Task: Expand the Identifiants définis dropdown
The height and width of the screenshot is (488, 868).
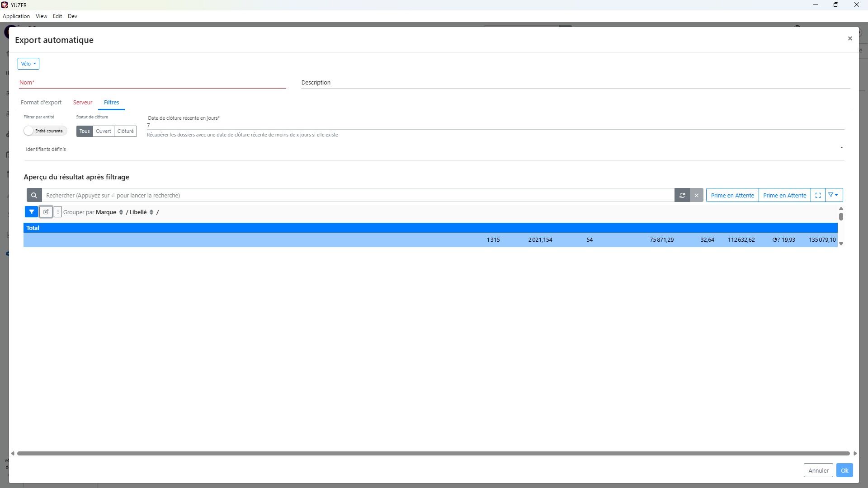Action: [x=841, y=148]
